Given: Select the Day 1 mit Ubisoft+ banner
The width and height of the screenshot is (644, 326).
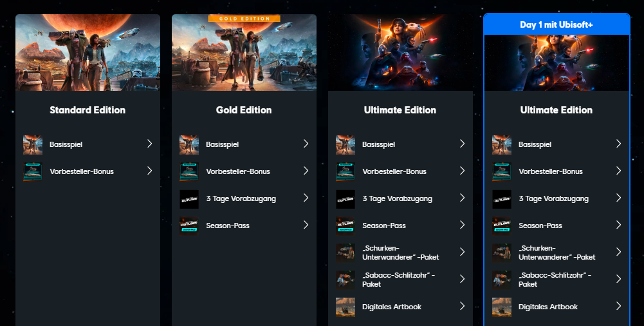Looking at the screenshot, I should [x=557, y=24].
